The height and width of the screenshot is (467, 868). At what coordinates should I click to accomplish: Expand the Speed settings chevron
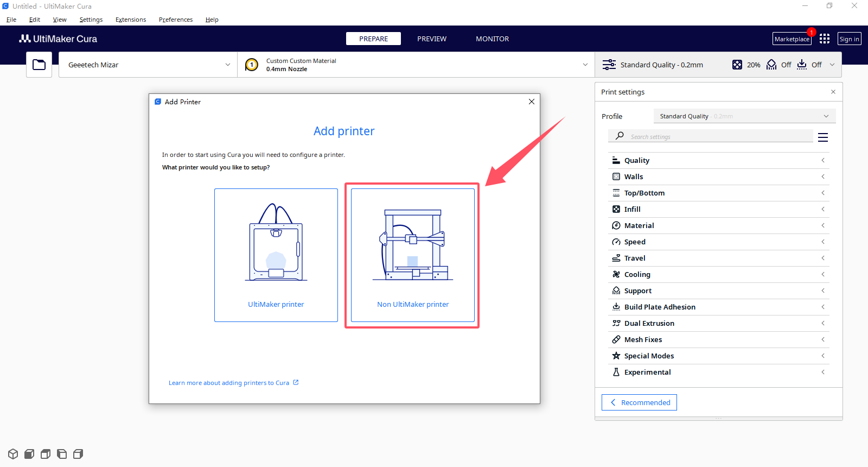pyautogui.click(x=823, y=242)
